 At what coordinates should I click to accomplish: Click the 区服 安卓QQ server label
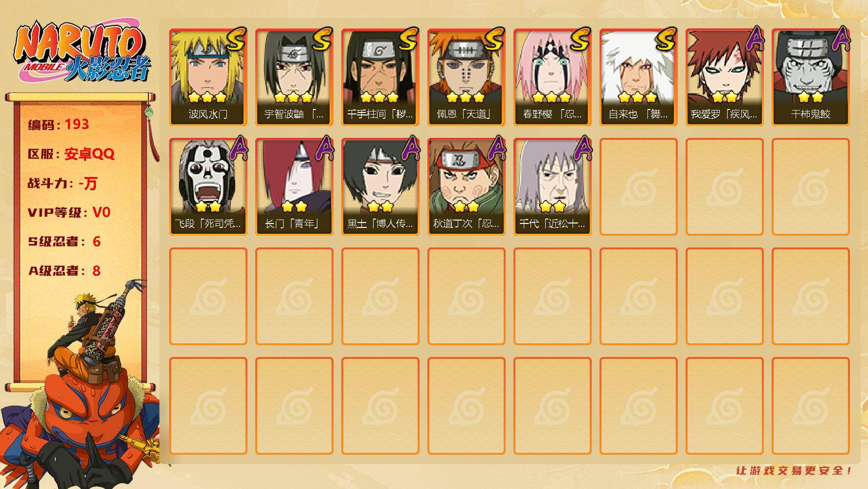(71, 154)
